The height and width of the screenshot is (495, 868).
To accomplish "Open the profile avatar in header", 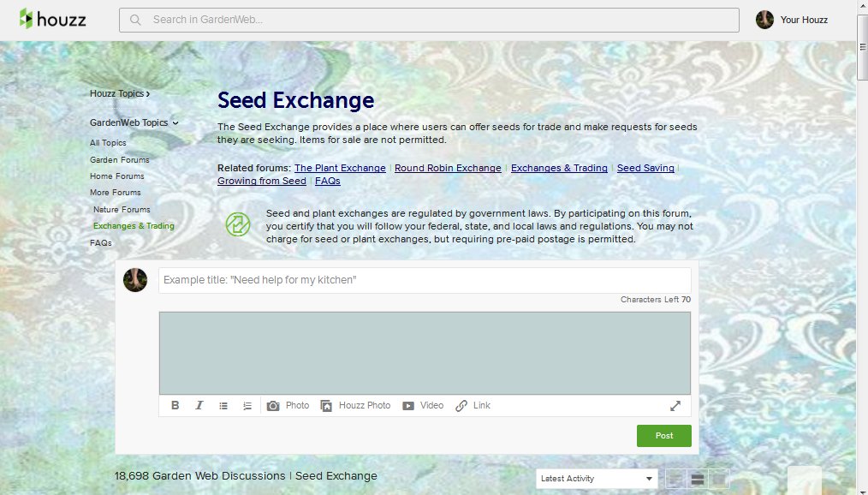I will 764,20.
